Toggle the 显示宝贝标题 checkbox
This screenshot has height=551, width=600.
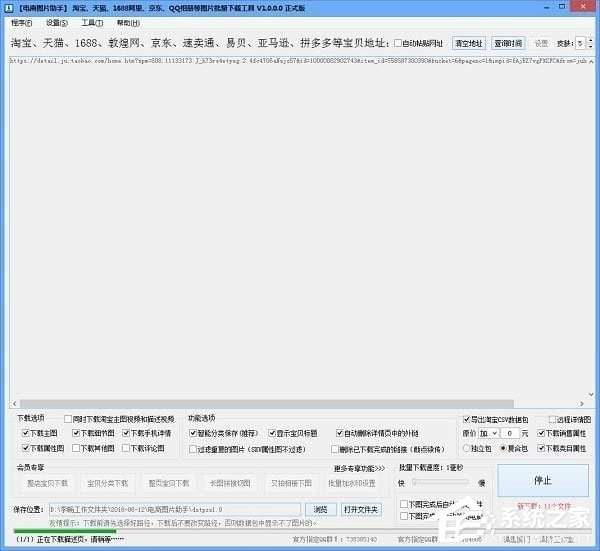coord(272,433)
